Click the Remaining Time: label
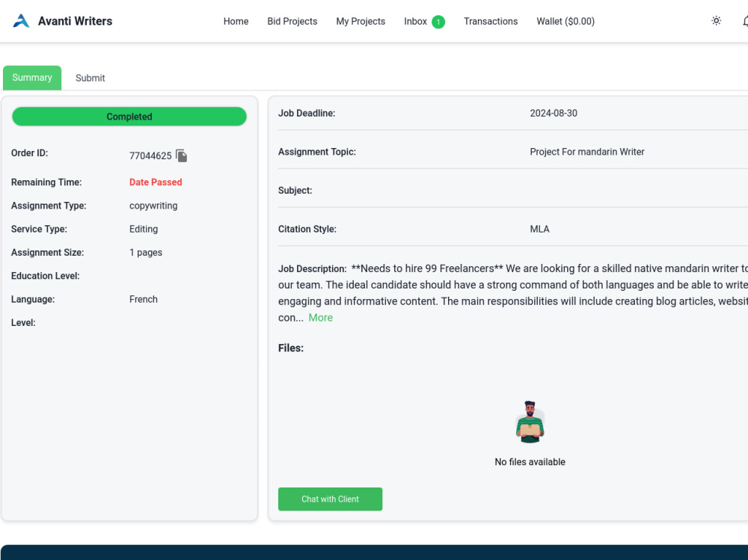Screen dimensions: 748x560 point(46,182)
